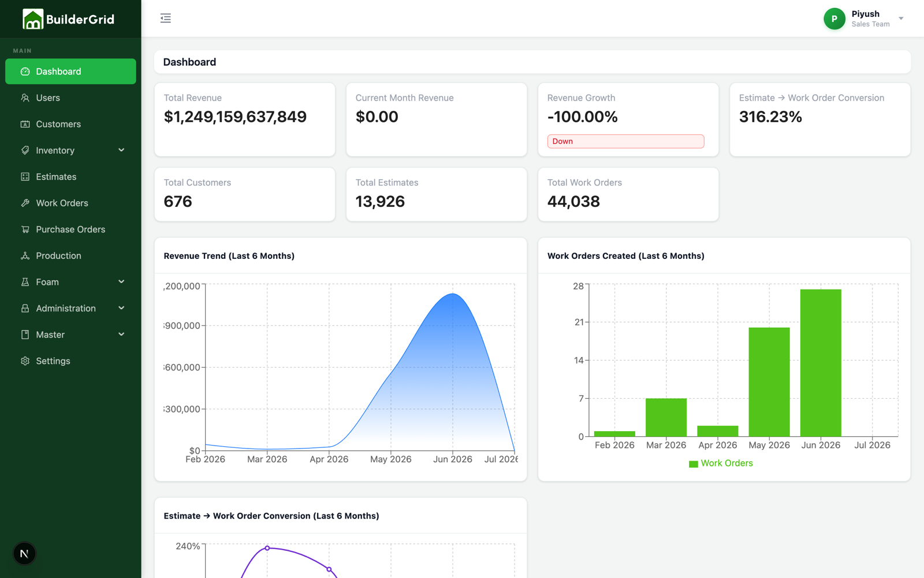Click the green Work Orders legend swatch
Viewport: 924px width, 578px height.
click(694, 464)
